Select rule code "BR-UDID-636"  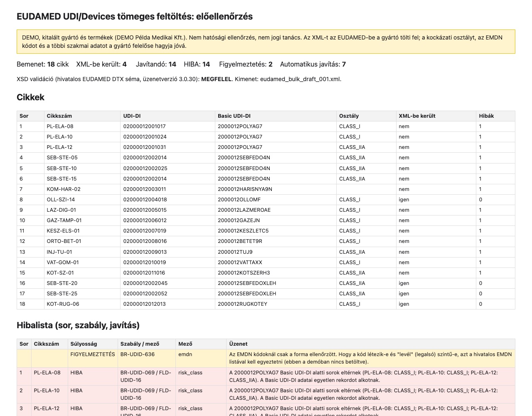tap(138, 354)
